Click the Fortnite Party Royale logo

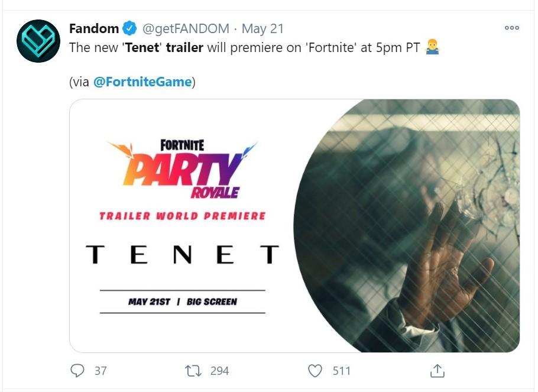[x=182, y=168]
